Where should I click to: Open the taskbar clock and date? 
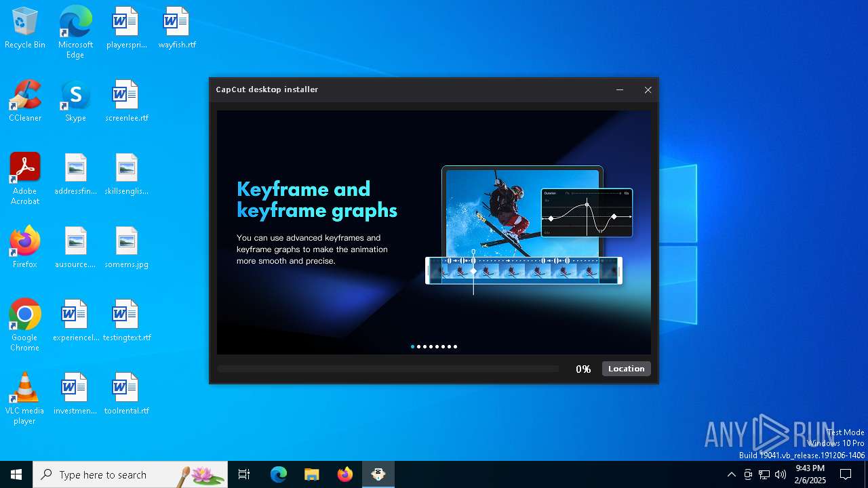click(x=810, y=474)
